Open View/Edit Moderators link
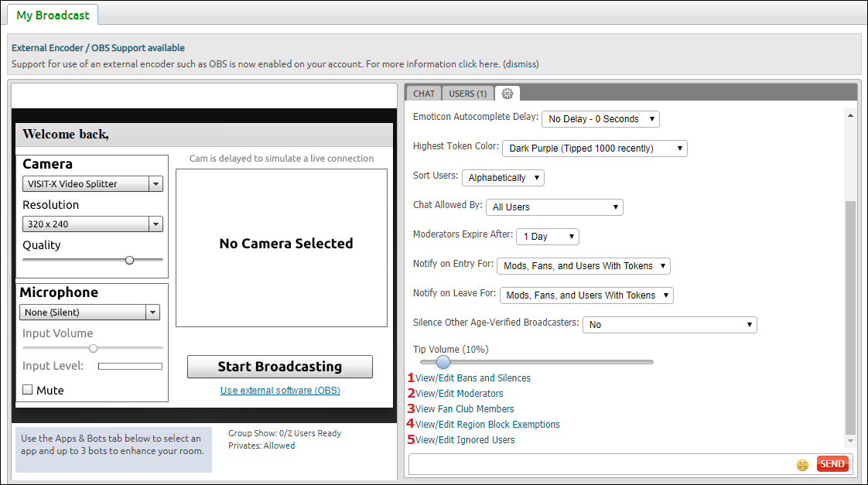Viewport: 868px width, 485px height. 459,394
